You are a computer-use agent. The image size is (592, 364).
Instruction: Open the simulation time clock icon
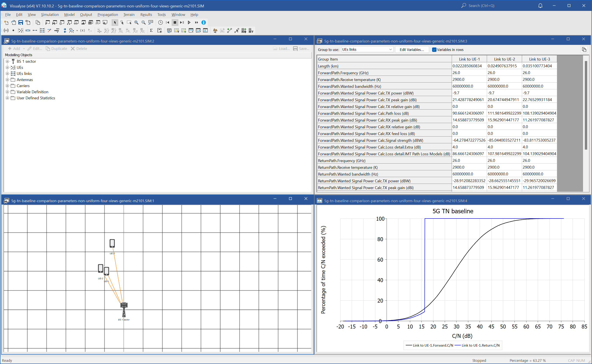tap(161, 22)
